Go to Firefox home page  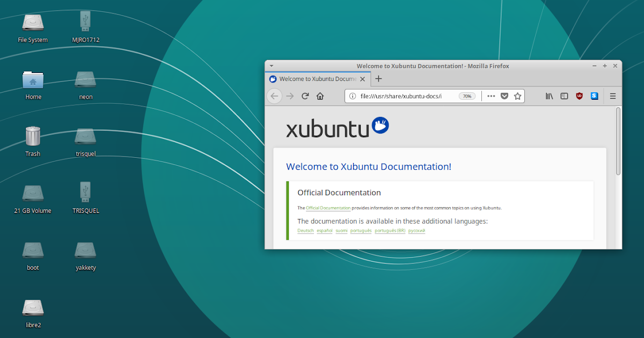pos(320,96)
